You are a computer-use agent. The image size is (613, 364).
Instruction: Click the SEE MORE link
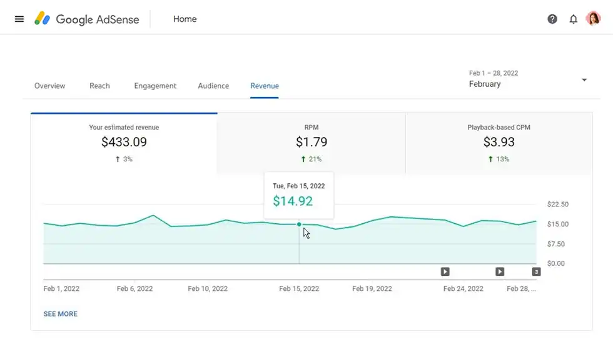click(61, 314)
